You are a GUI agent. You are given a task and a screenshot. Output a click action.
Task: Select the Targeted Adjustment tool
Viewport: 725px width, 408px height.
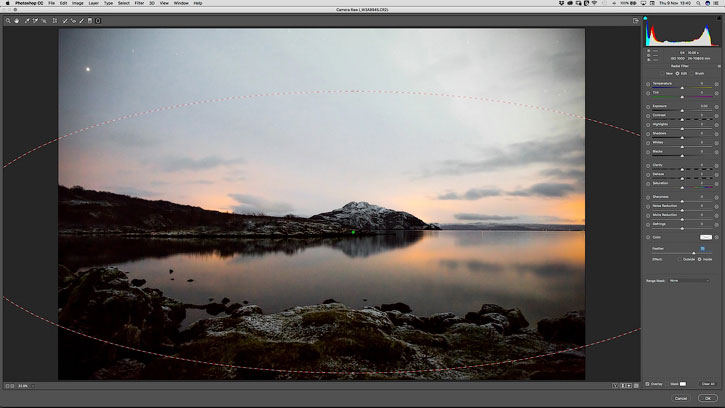coord(44,21)
